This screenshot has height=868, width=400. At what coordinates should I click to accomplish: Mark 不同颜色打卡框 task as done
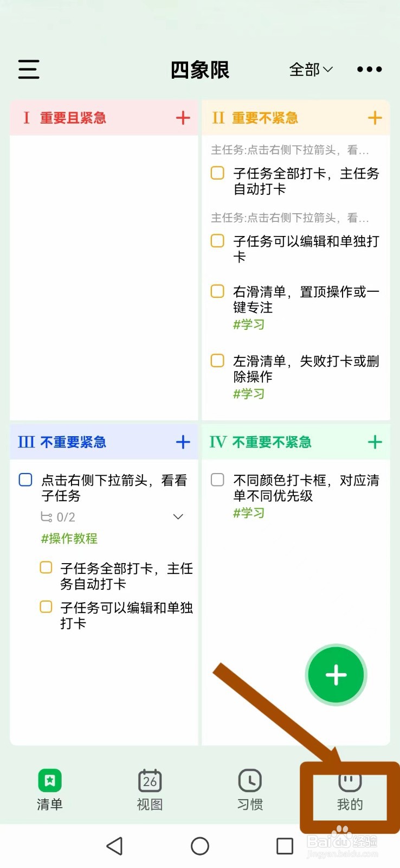pyautogui.click(x=217, y=480)
